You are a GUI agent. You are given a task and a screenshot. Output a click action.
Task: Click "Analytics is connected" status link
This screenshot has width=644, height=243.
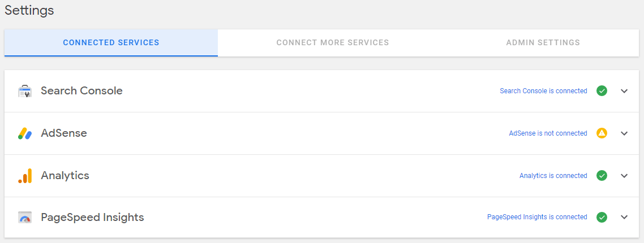(x=553, y=176)
